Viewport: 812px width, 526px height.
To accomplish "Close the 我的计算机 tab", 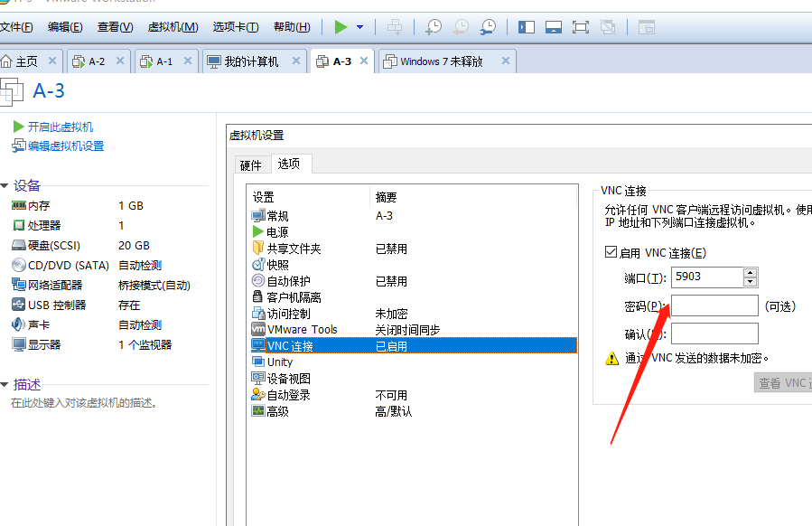I will [296, 61].
